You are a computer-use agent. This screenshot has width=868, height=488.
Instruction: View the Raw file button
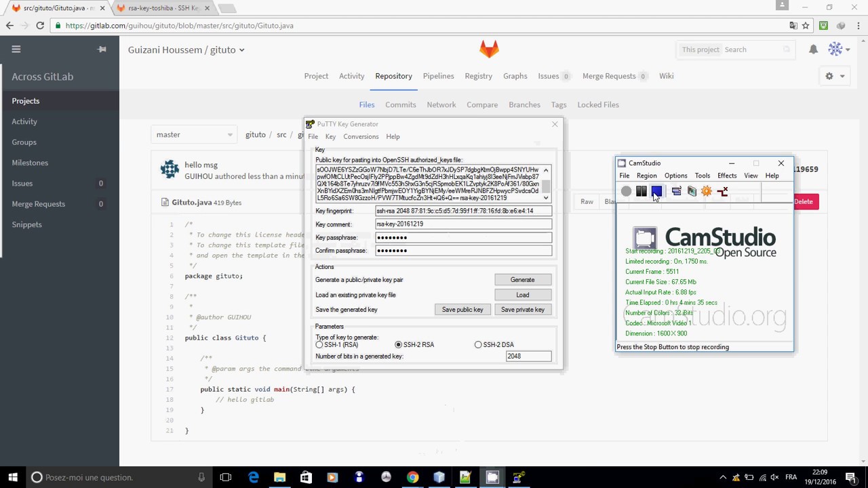click(x=587, y=201)
